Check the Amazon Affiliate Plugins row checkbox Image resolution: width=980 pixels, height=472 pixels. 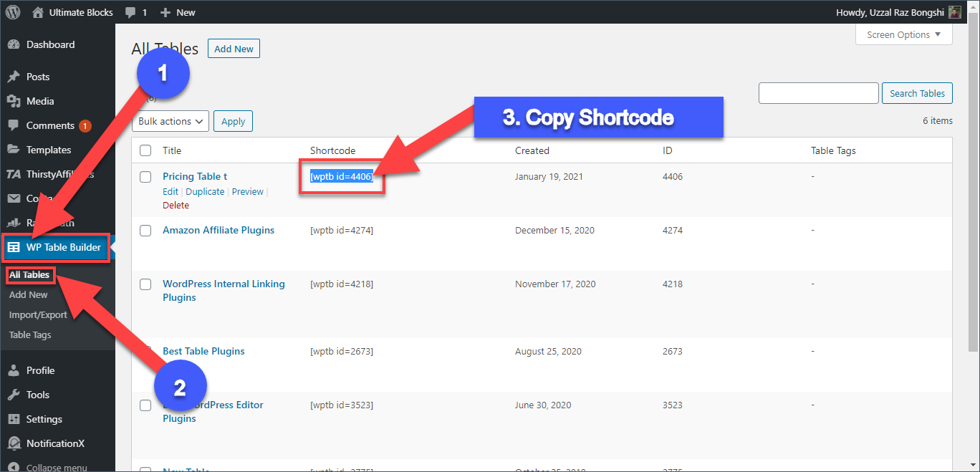click(145, 231)
